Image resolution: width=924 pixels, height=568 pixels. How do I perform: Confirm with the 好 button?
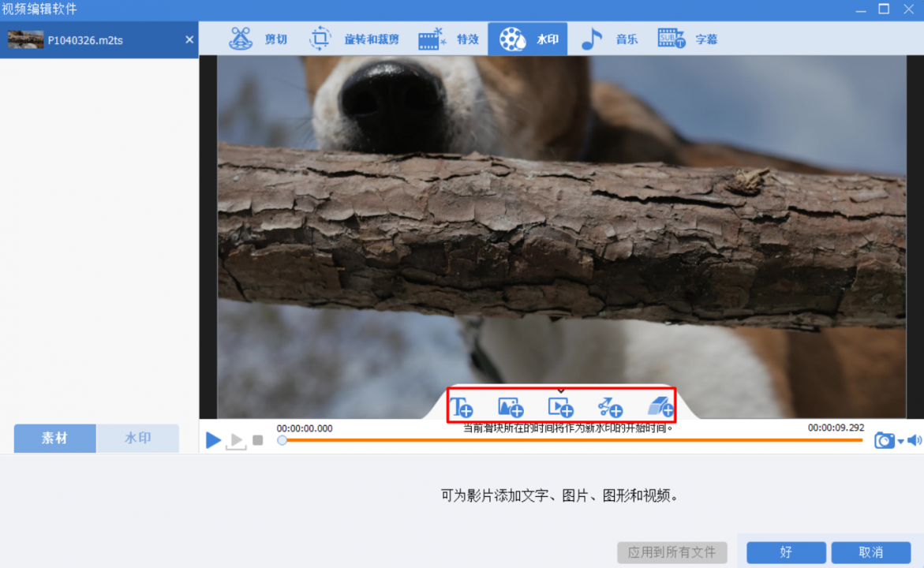pos(786,552)
